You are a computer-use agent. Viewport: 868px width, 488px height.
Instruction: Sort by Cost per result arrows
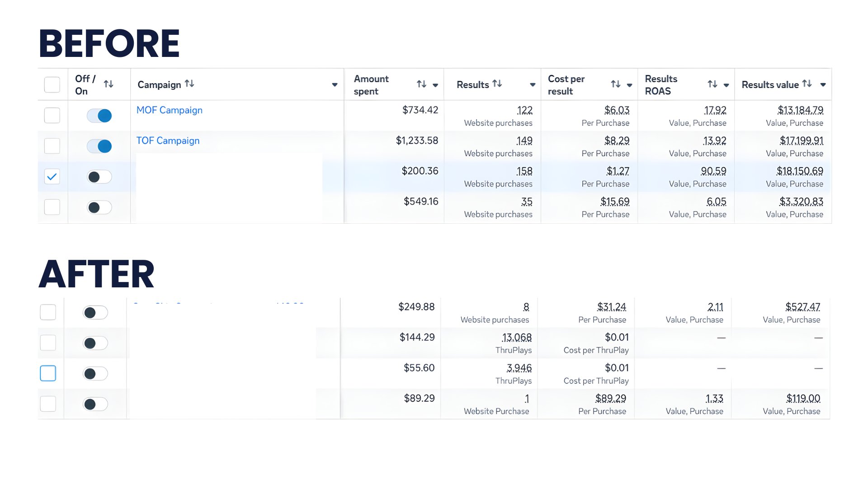tap(615, 84)
